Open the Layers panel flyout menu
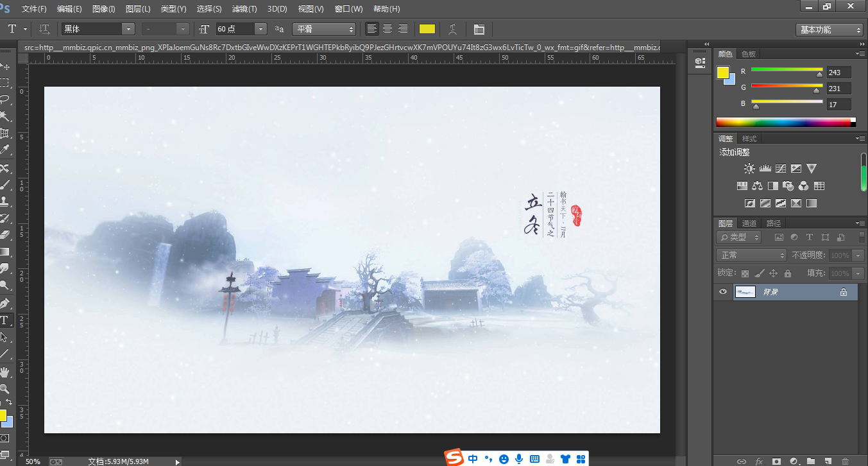 (860, 223)
